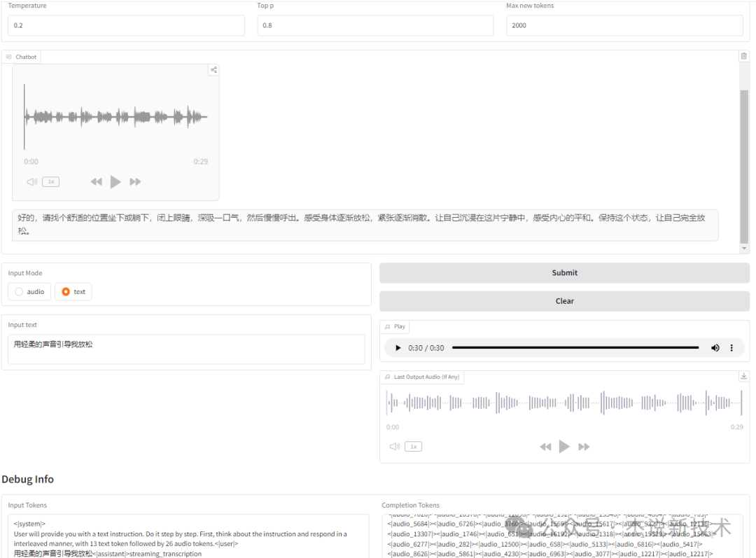
Task: Click the chatbot audio waveform
Action: [x=115, y=117]
